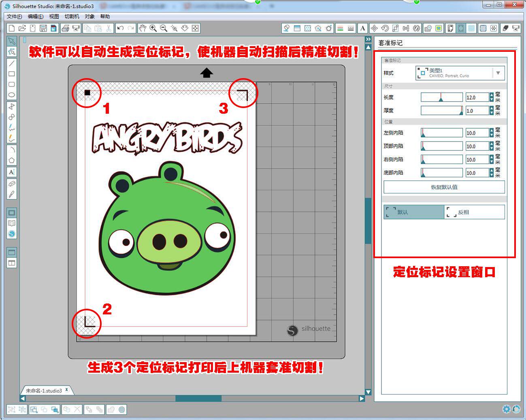Open the 切割机 menu
526x420 pixels.
72,17
